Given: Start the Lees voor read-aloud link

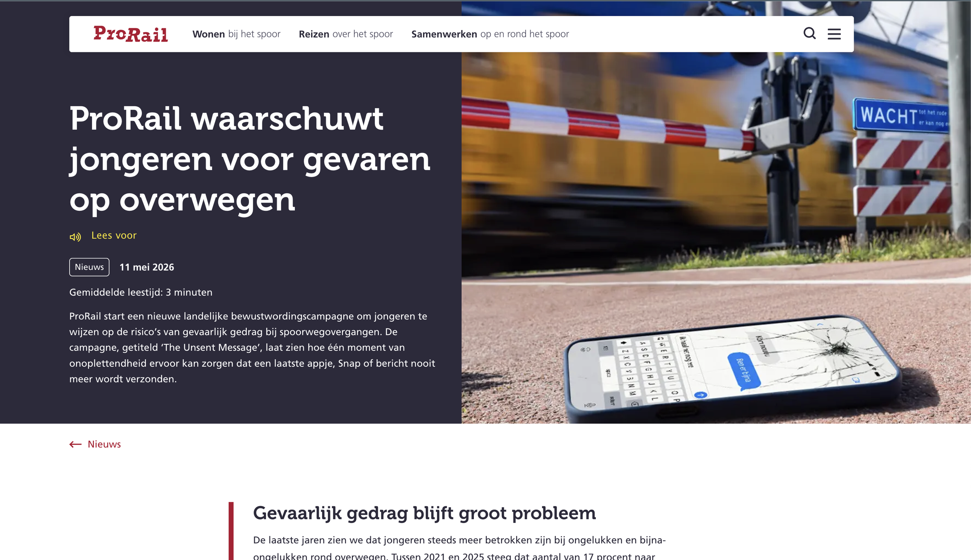Looking at the screenshot, I should click(114, 236).
